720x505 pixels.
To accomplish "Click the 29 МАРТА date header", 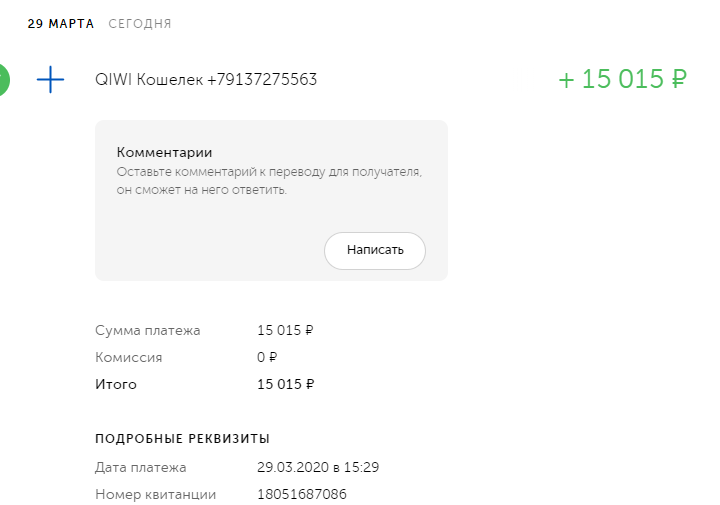I will coord(61,24).
